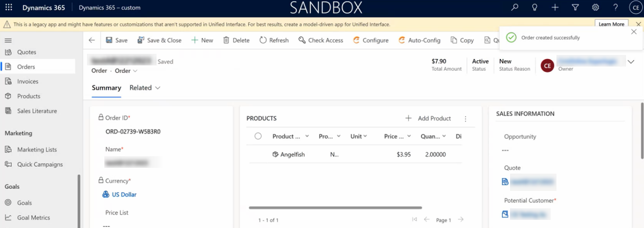Image resolution: width=644 pixels, height=228 pixels.
Task: Go back using the arrow icon
Action: tap(92, 40)
